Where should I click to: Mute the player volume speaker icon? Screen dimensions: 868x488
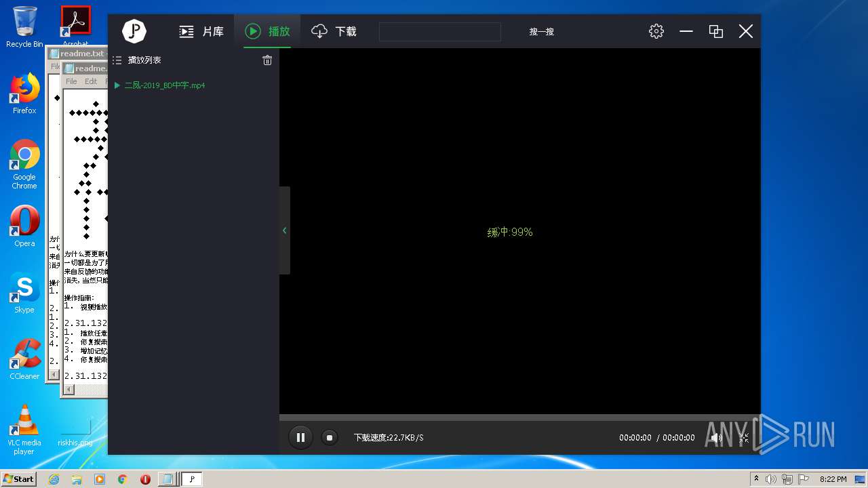[x=716, y=437]
